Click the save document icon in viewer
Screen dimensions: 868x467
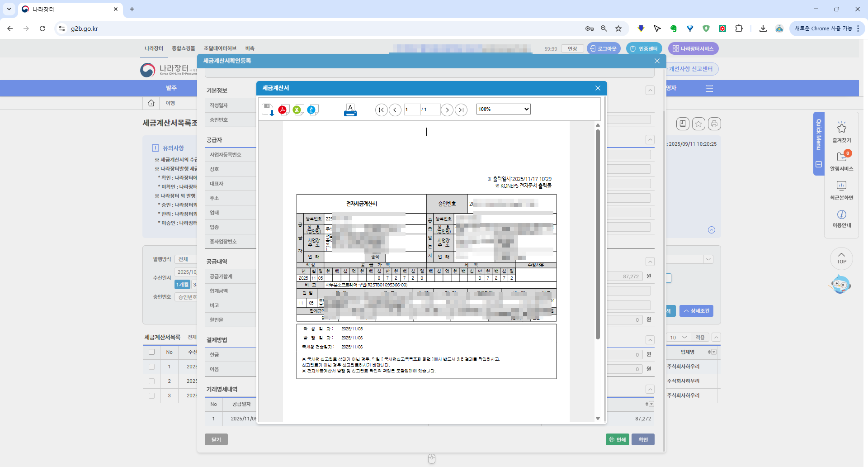(268, 110)
